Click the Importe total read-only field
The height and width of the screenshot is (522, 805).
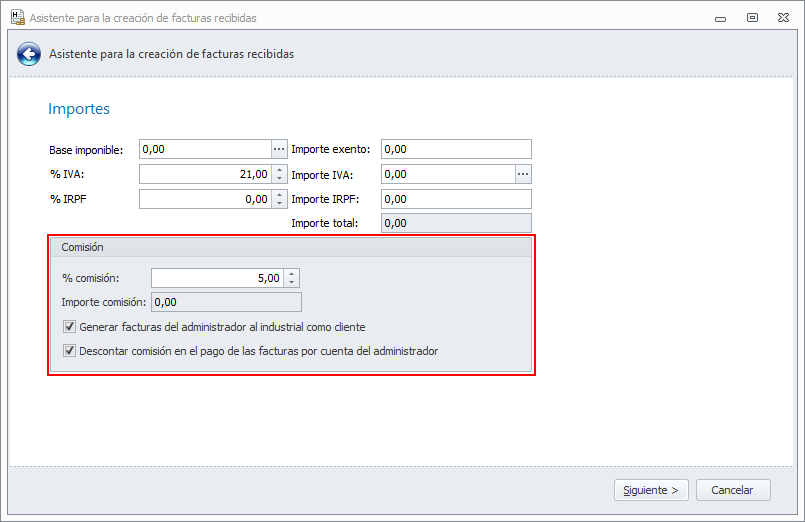(456, 223)
